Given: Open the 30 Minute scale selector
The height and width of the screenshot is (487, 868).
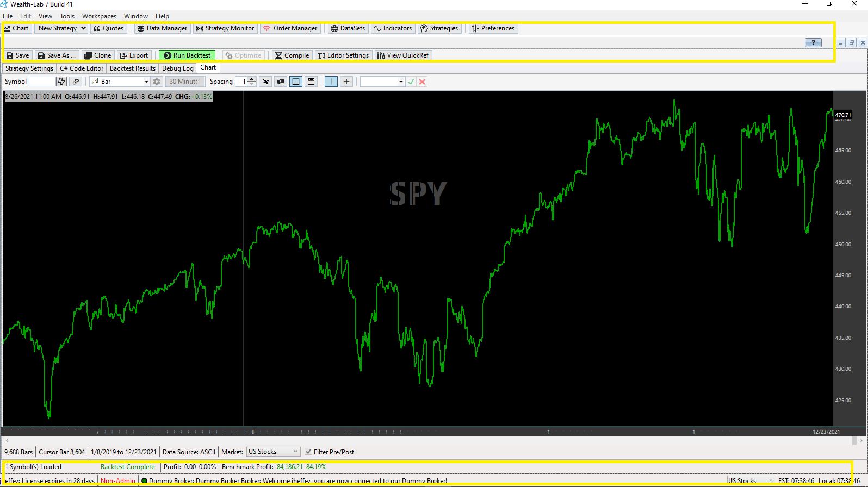Looking at the screenshot, I should click(185, 82).
